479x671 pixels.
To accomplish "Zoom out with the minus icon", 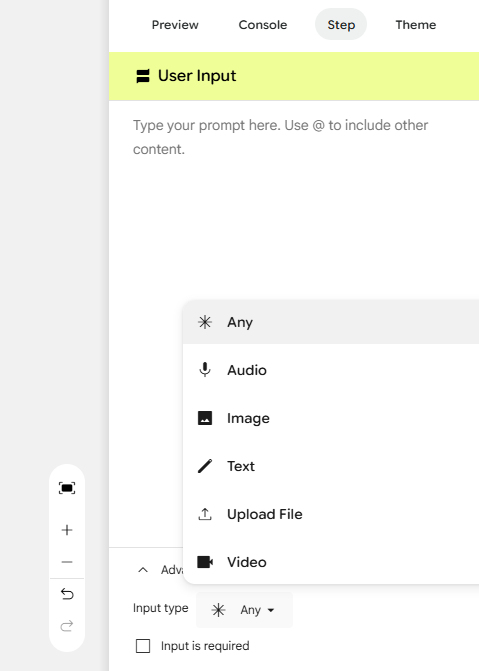I will pyautogui.click(x=67, y=561).
